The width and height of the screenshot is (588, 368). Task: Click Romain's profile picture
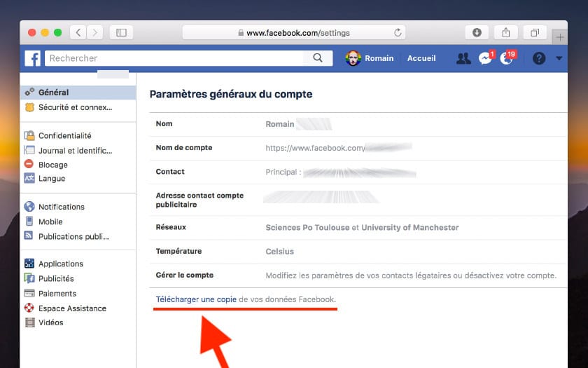pos(353,58)
